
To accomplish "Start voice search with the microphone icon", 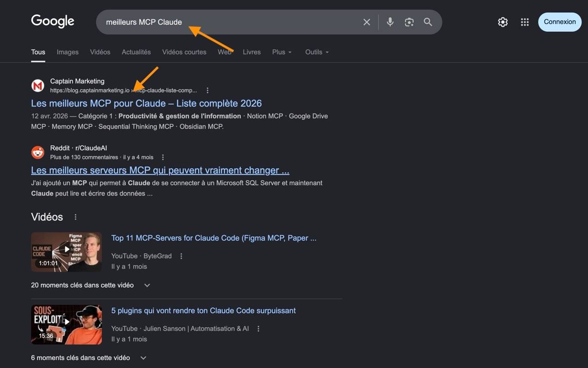I will (390, 22).
